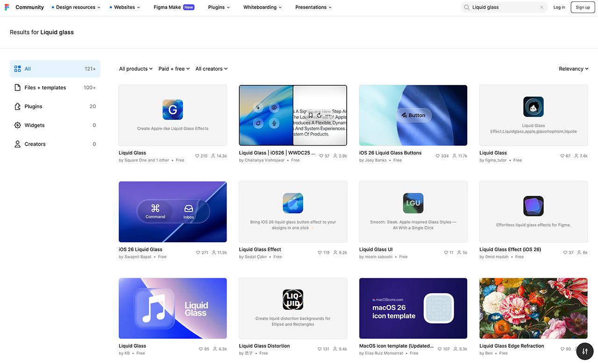598x364 pixels.
Task: Open the music note Liquid Glass thumbnail
Action: (x=173, y=308)
